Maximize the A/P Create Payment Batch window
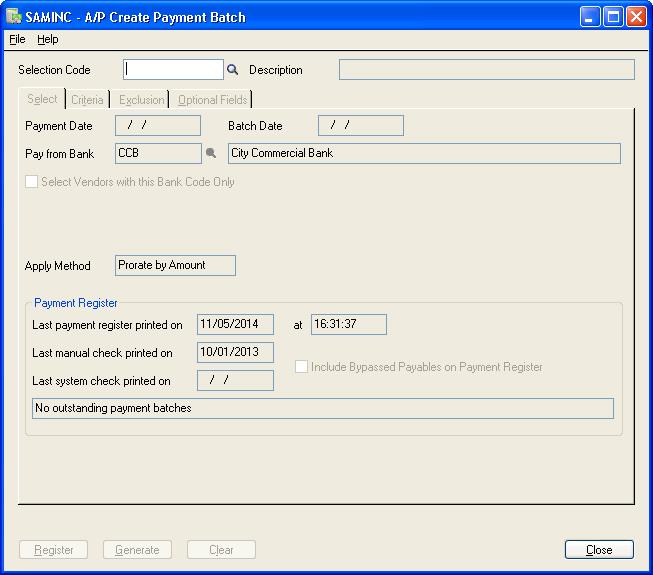Screen dimensions: 653x575 [613, 17]
